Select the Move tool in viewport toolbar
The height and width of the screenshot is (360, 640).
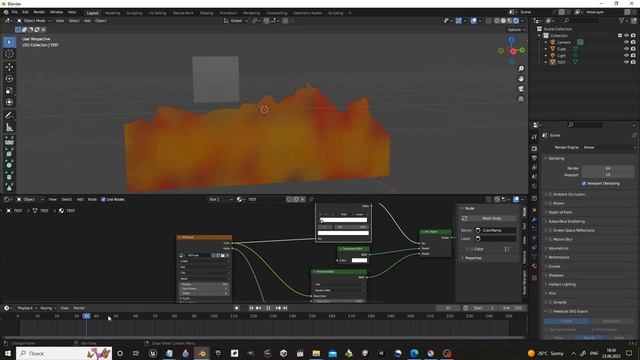9,67
